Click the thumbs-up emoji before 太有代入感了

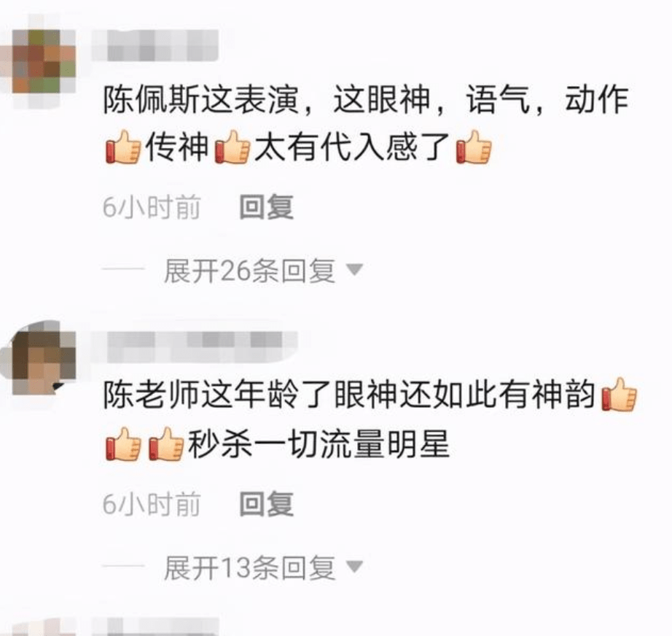[x=233, y=147]
